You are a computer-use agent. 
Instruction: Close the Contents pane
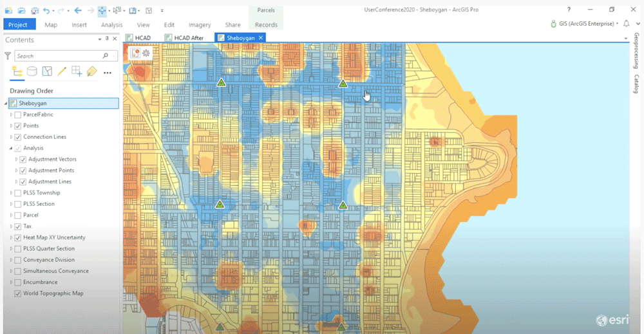115,39
